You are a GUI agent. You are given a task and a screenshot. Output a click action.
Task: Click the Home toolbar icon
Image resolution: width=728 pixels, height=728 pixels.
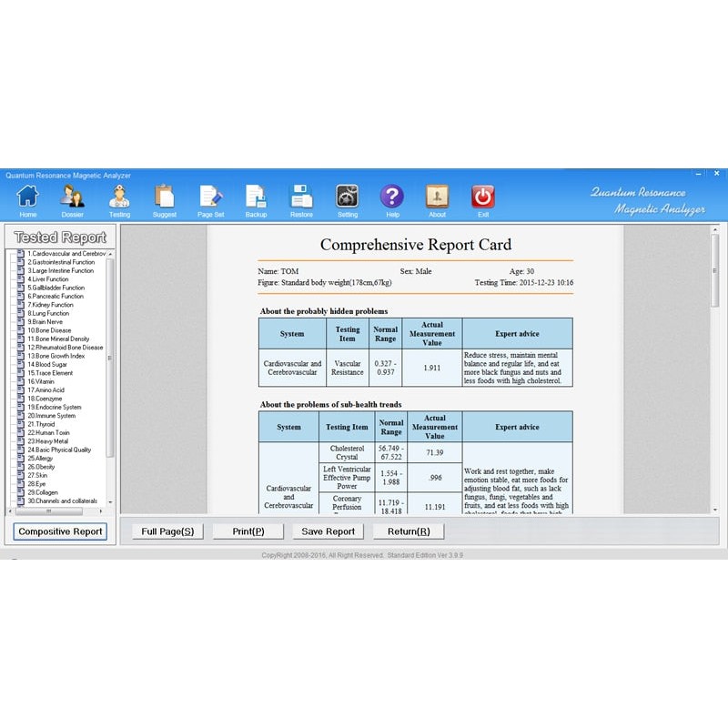pyautogui.click(x=28, y=197)
